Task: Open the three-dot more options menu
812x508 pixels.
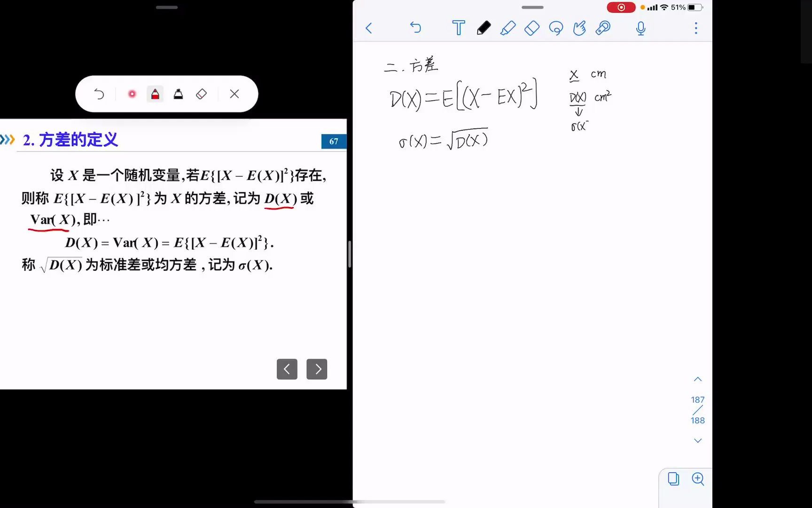Action: 696,28
